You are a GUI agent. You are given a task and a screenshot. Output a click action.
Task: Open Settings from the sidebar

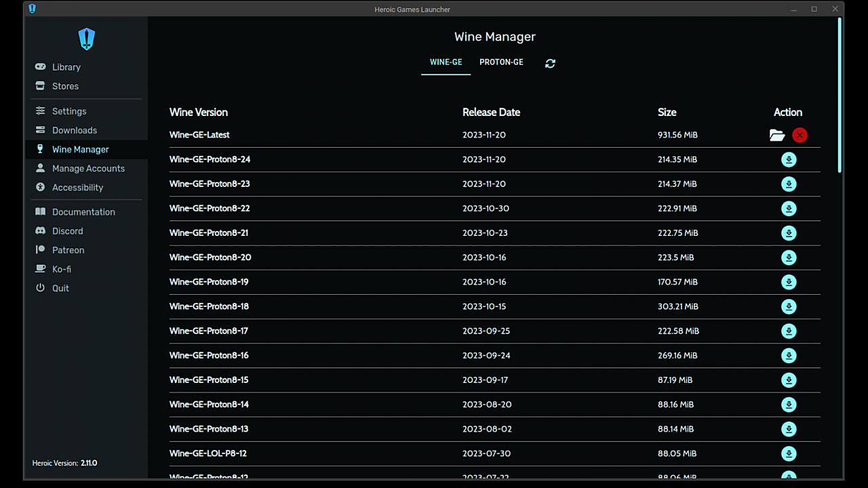(86, 111)
